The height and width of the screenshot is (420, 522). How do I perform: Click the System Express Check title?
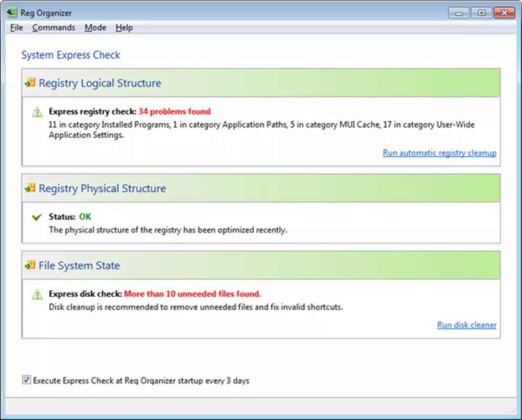click(70, 55)
